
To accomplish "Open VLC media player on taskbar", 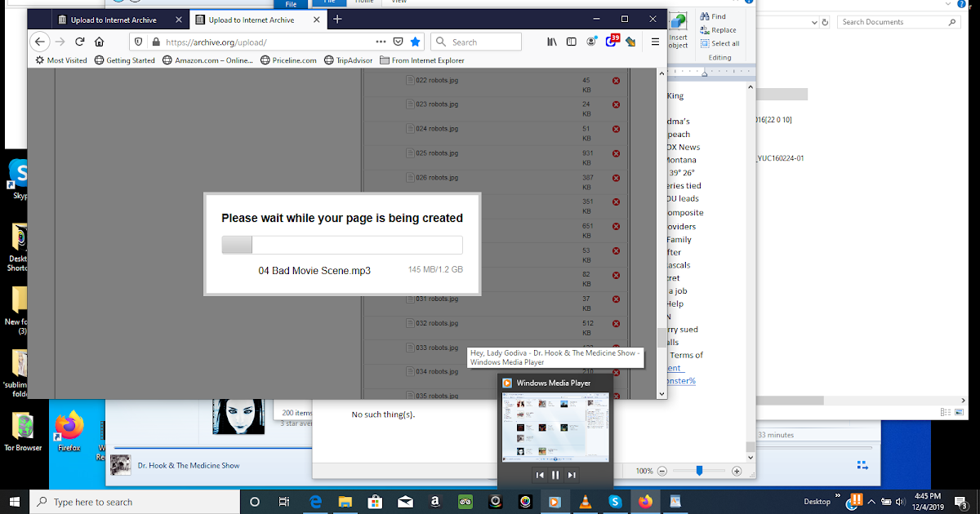I will (586, 502).
